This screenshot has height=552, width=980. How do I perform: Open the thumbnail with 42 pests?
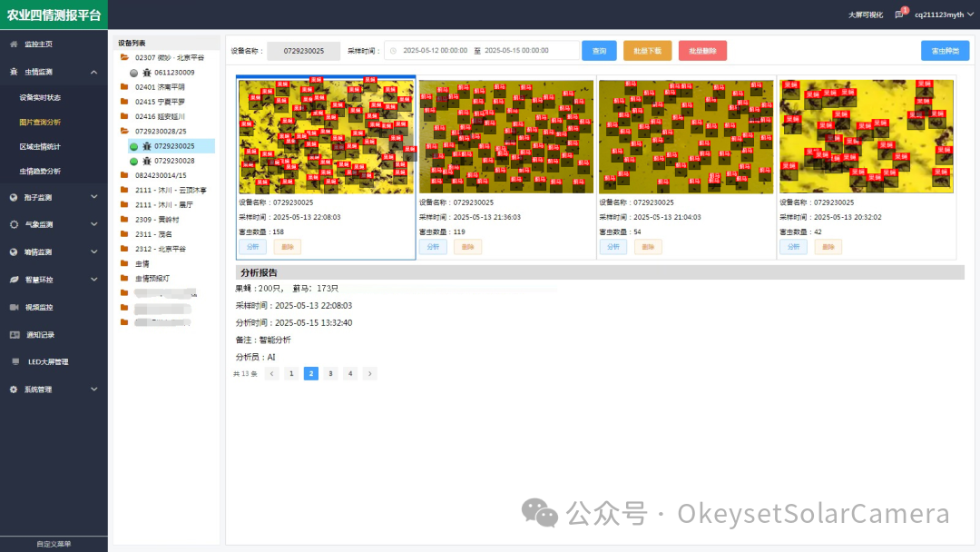(867, 136)
